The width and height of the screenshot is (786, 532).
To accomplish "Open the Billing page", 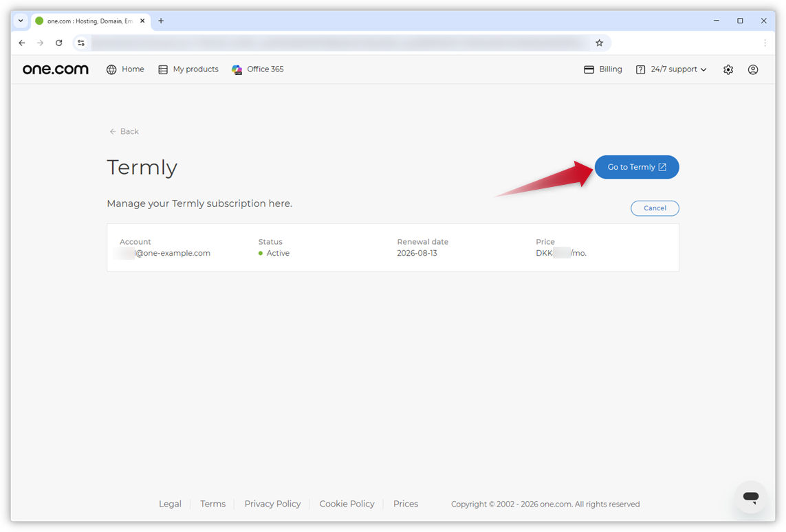I will pos(603,69).
